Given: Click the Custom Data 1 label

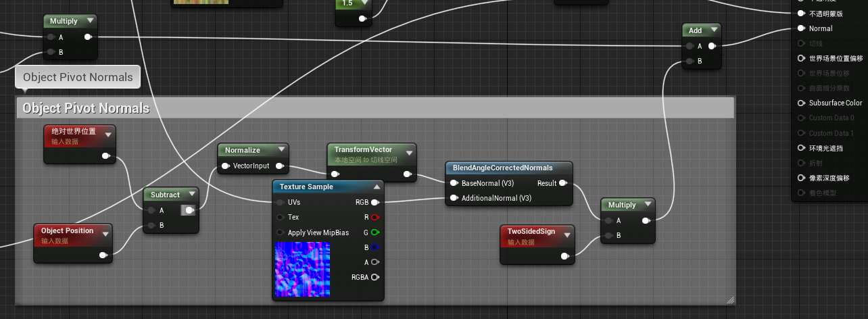Looking at the screenshot, I should (x=831, y=133).
